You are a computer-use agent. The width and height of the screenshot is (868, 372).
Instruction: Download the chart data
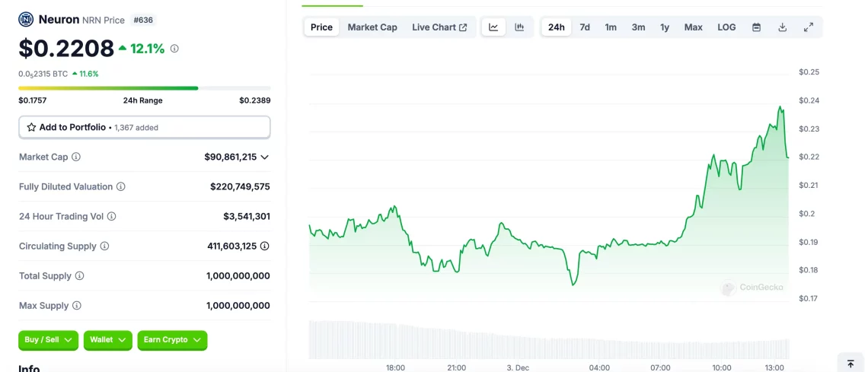(x=782, y=27)
